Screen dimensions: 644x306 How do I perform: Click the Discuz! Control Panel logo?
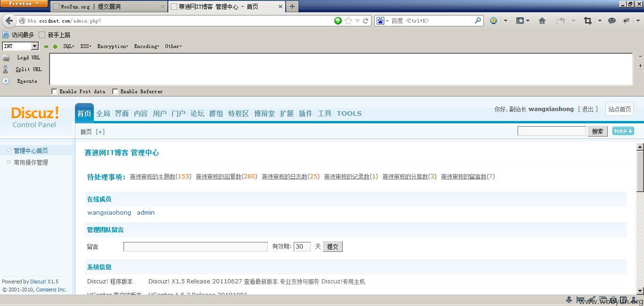tap(35, 117)
